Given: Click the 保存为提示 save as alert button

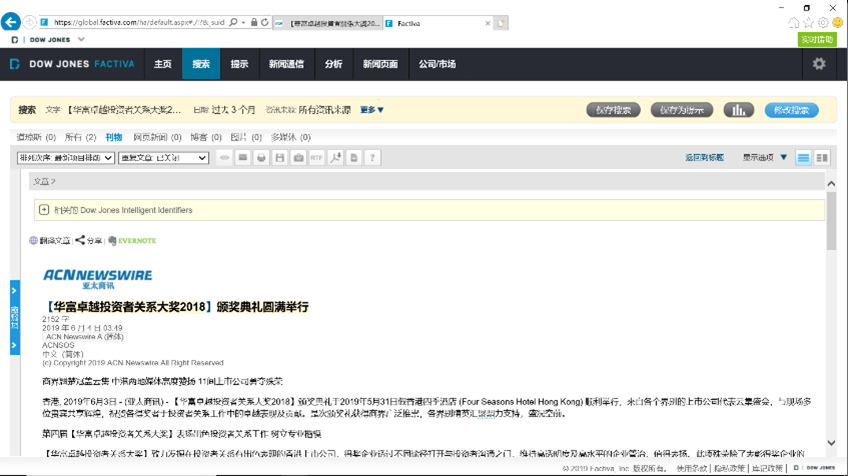Looking at the screenshot, I should click(x=681, y=110).
